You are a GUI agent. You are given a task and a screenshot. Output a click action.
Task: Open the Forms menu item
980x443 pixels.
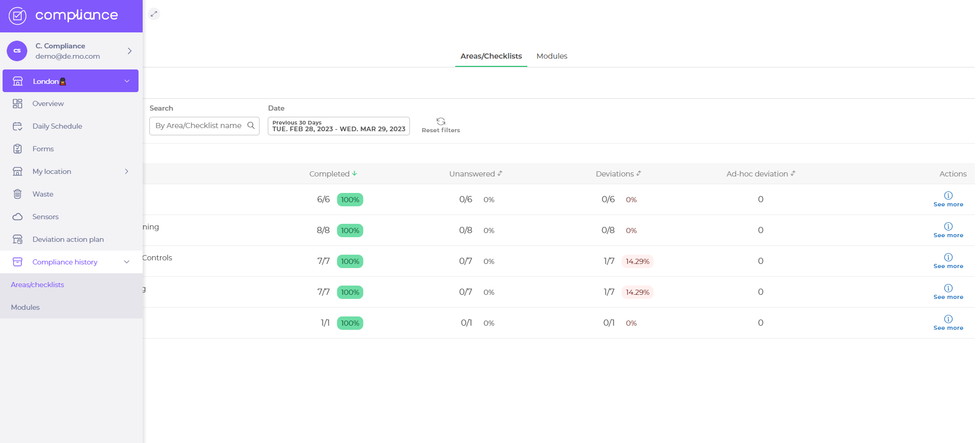tap(71, 149)
